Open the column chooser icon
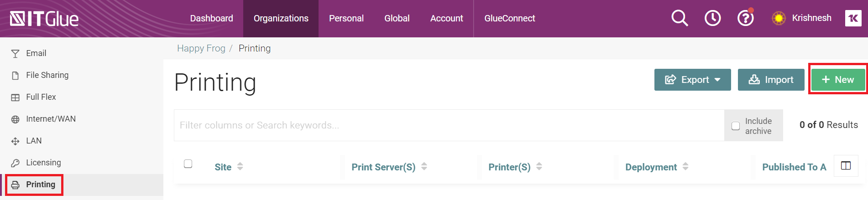This screenshot has width=868, height=200. point(846,165)
